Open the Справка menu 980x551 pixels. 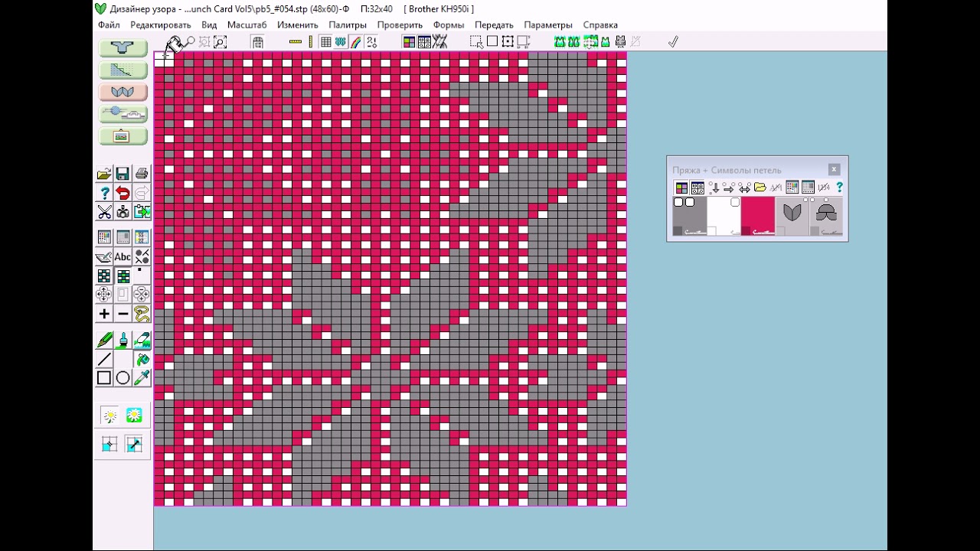point(600,25)
